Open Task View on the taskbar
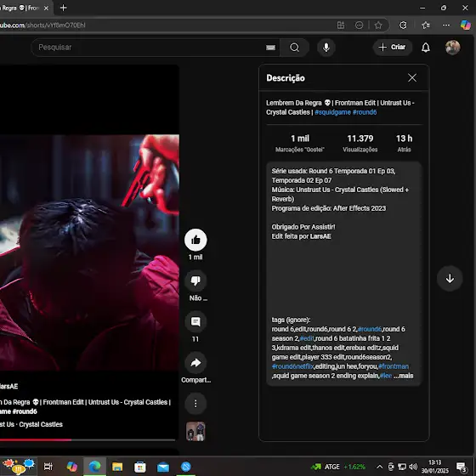This screenshot has width=476, height=476. click(48, 467)
